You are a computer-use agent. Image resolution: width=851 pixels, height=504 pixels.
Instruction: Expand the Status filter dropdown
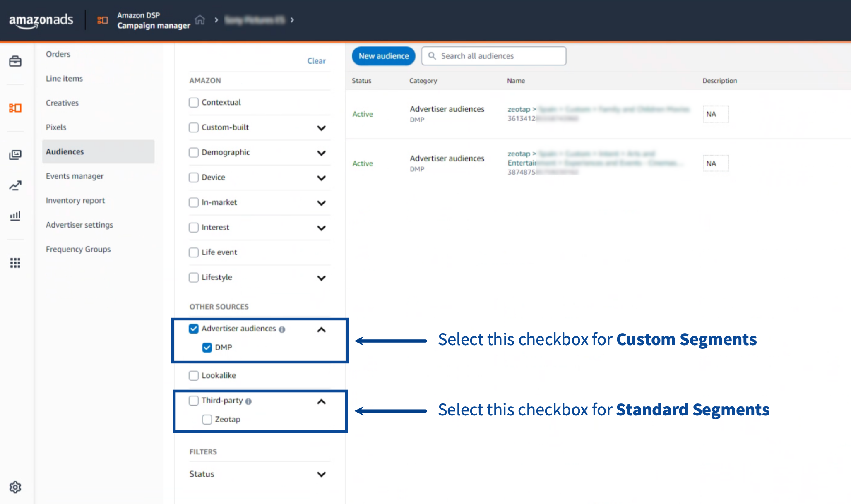321,474
